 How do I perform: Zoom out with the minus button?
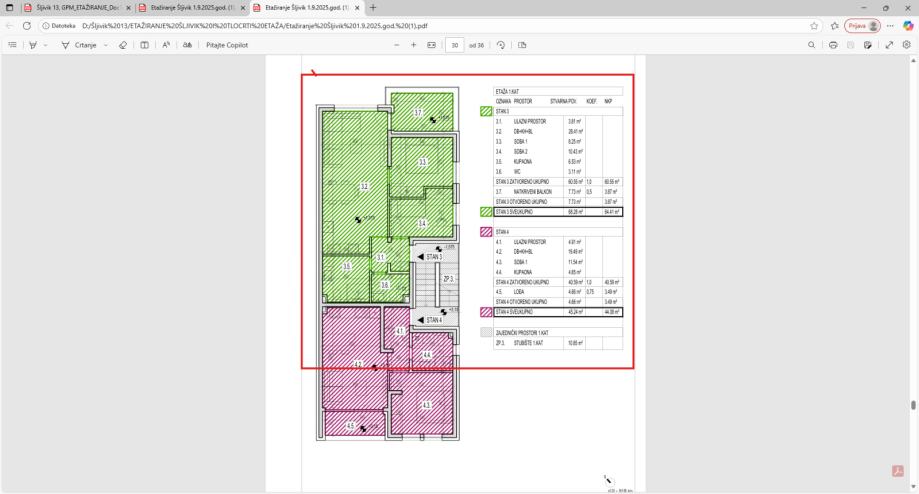pos(397,45)
